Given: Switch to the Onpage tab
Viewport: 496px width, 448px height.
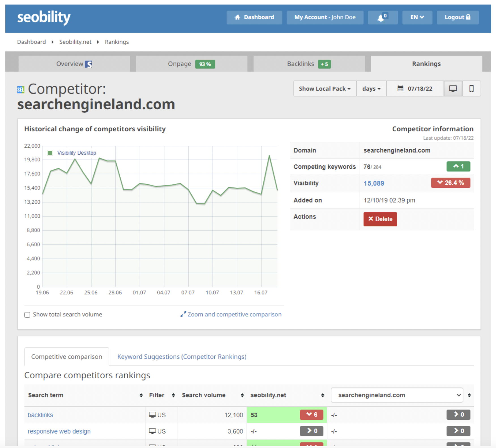Looking at the screenshot, I should click(x=191, y=64).
